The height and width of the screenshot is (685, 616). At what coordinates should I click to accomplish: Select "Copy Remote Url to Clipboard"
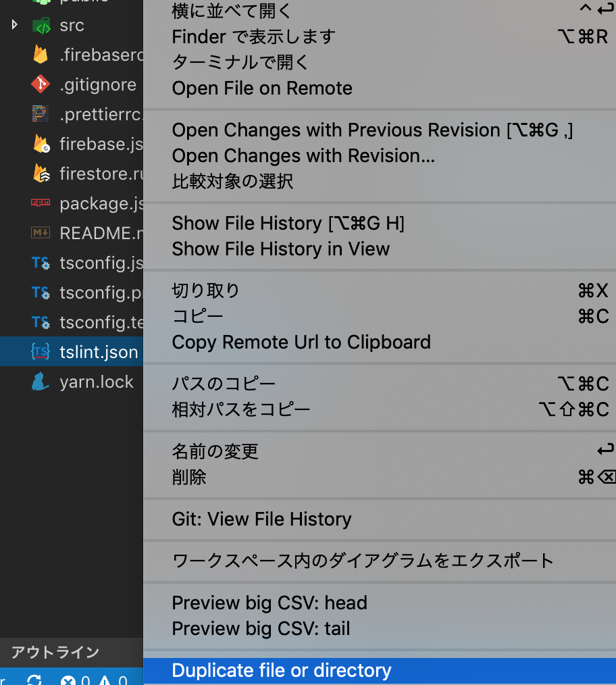click(x=301, y=342)
